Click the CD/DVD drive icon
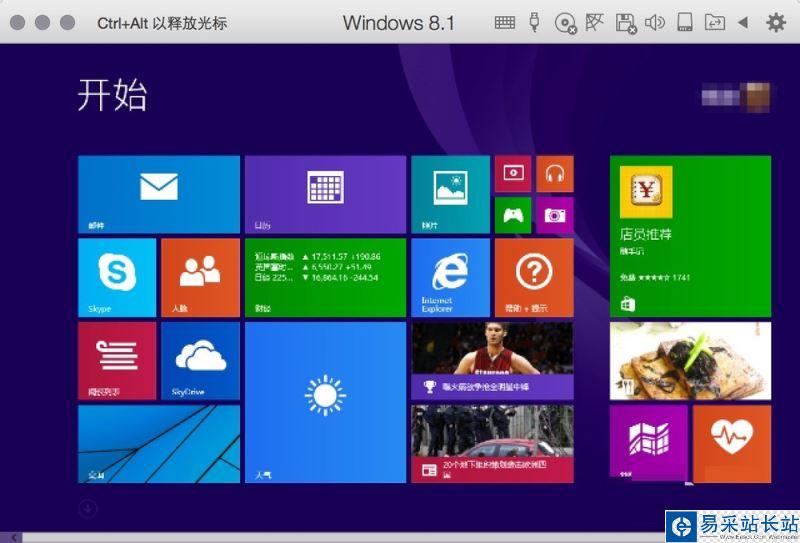Viewport: 800px width, 543px height. point(565,23)
